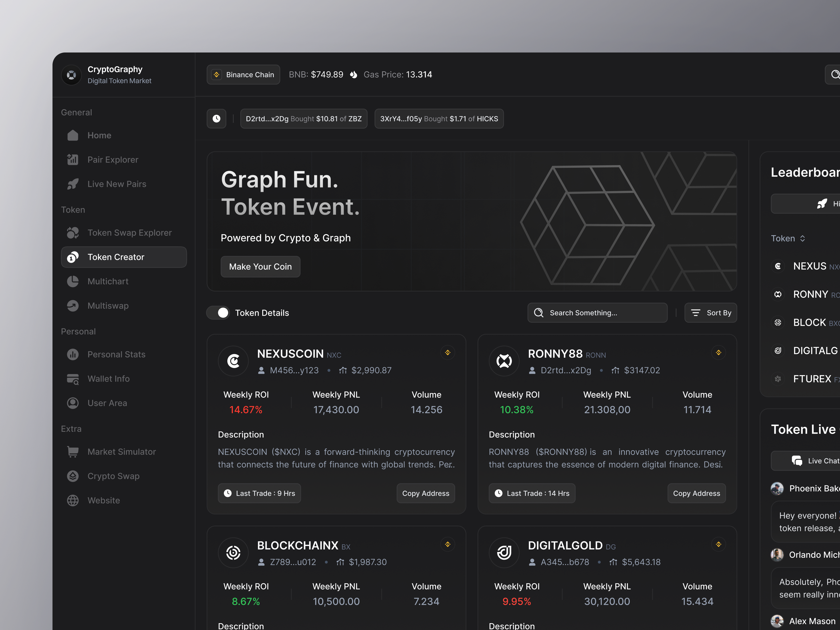Click the BNB badge icon on NEXUSCOIN card
840x630 pixels.
pos(448,352)
